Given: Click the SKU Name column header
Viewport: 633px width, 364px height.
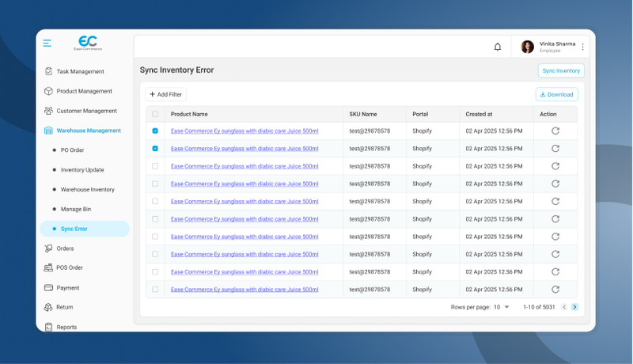Looking at the screenshot, I should click(363, 114).
